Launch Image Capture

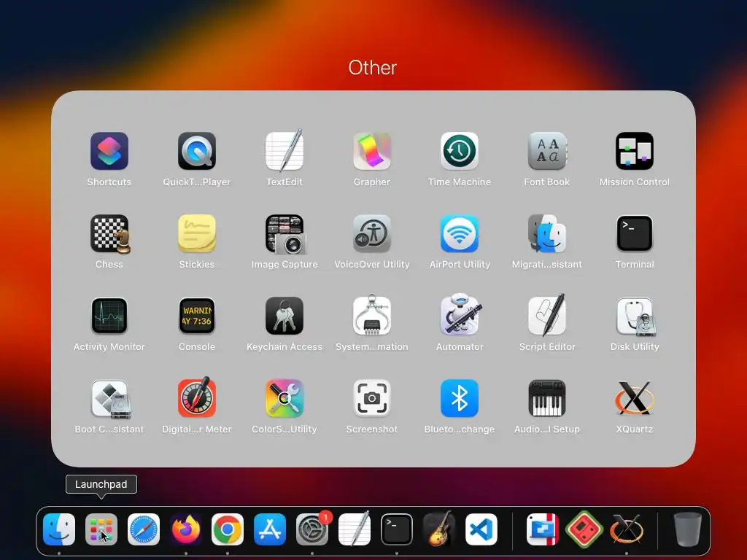[285, 234]
